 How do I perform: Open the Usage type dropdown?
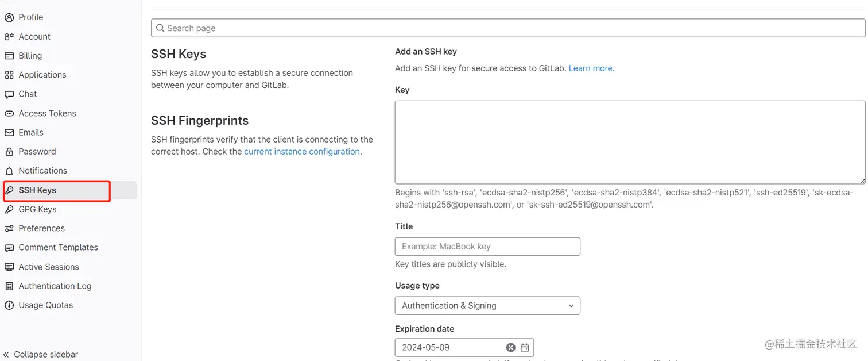487,306
